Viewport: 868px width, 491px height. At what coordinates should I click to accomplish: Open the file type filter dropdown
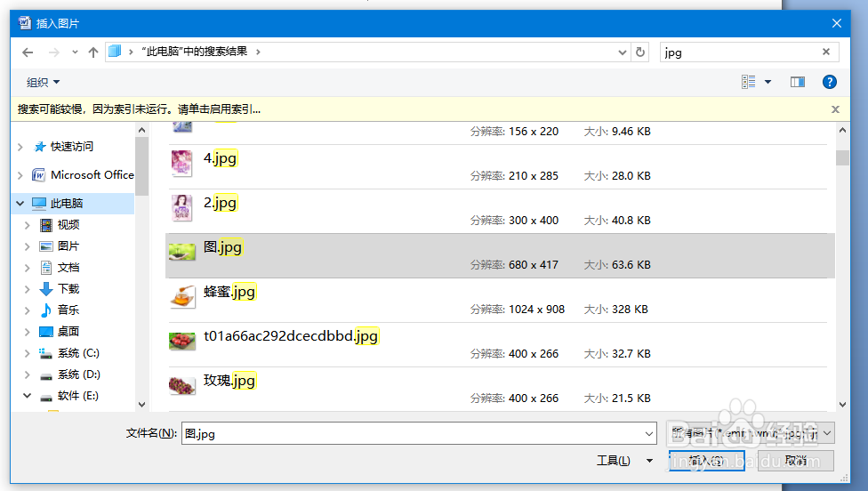click(x=750, y=433)
